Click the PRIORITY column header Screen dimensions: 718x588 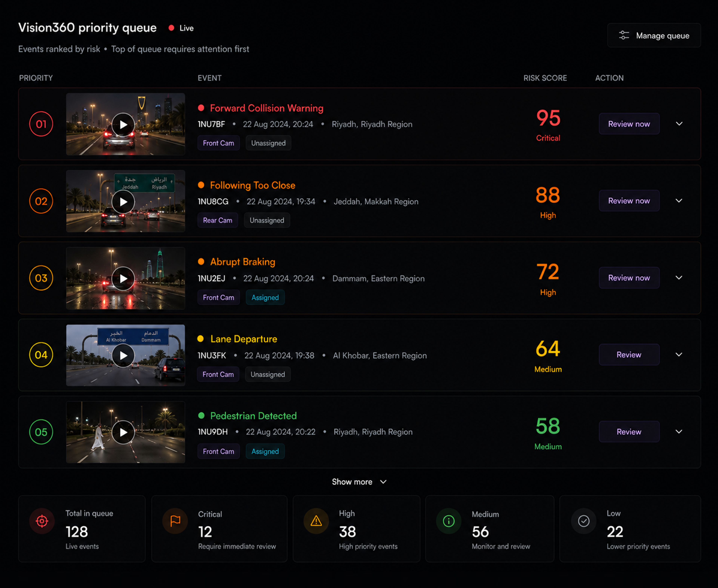(36, 78)
